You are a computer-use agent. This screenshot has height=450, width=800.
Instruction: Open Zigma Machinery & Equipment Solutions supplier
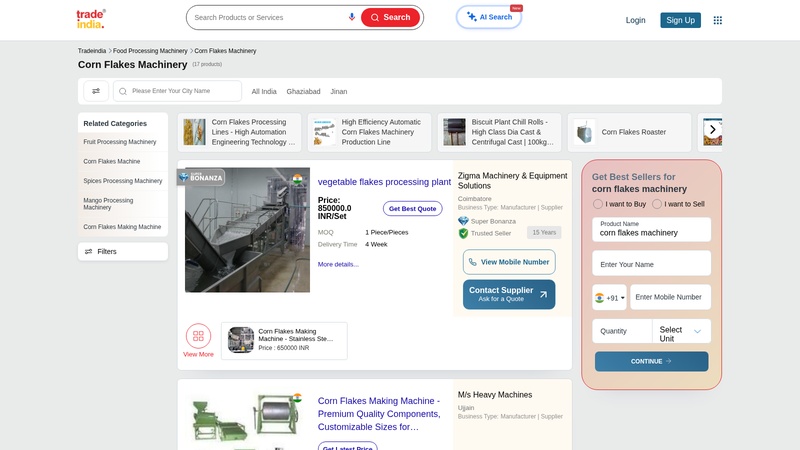pos(512,181)
